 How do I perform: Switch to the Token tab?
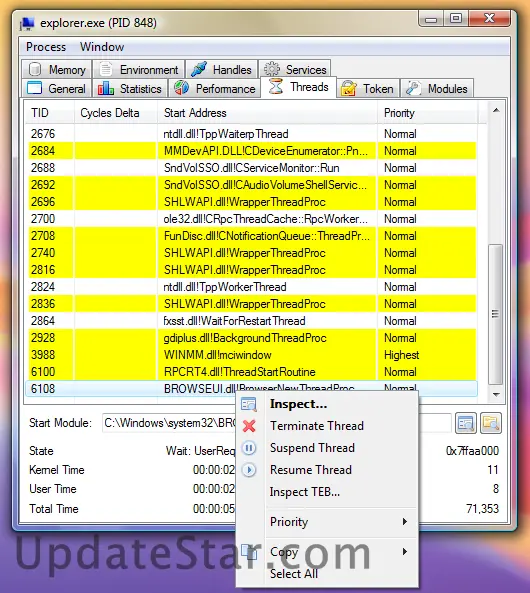368,88
